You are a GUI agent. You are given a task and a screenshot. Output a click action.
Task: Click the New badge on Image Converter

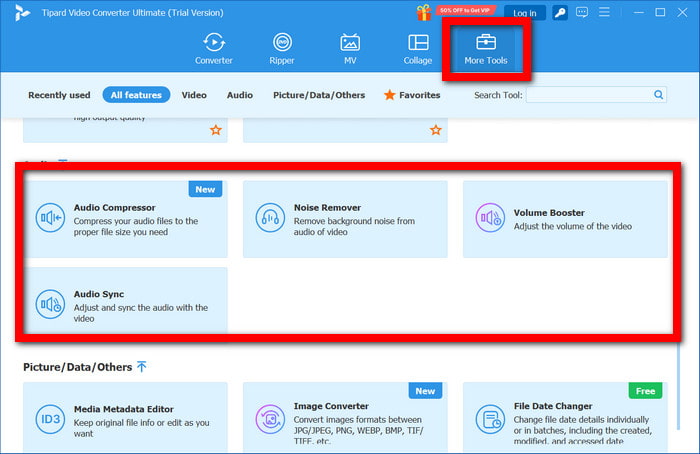pos(425,391)
